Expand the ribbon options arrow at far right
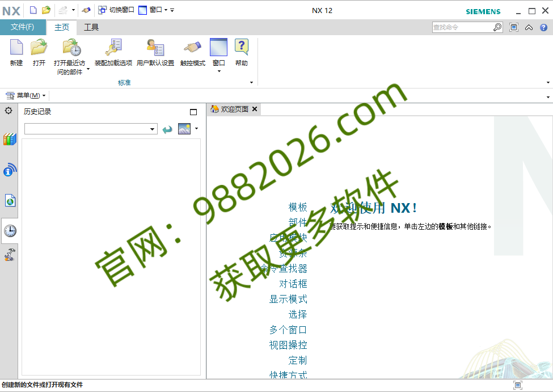This screenshot has width=553, height=392. [548, 83]
